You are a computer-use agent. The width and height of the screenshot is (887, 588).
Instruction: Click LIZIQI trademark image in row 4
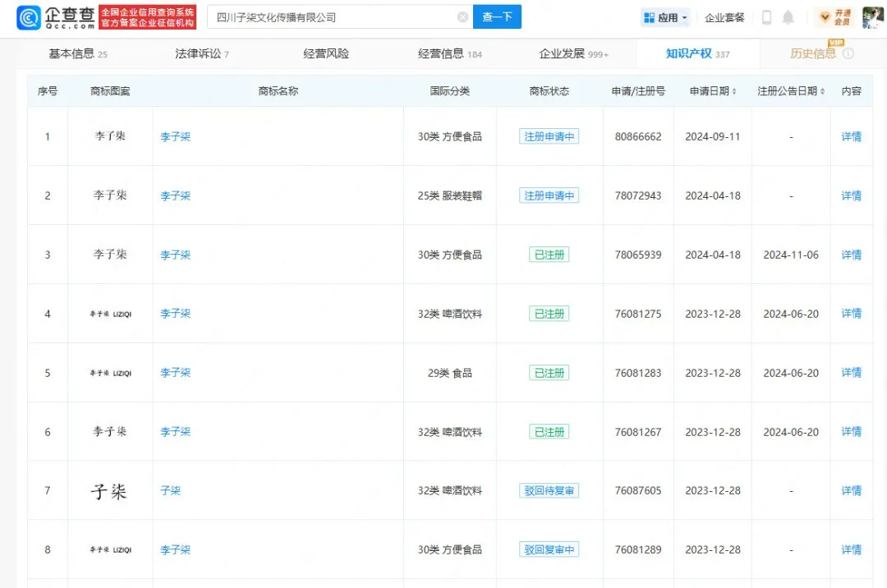point(110,314)
